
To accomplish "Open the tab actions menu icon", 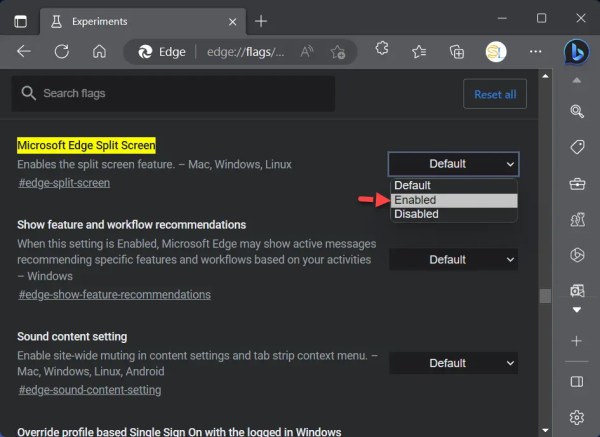I will coord(21,21).
